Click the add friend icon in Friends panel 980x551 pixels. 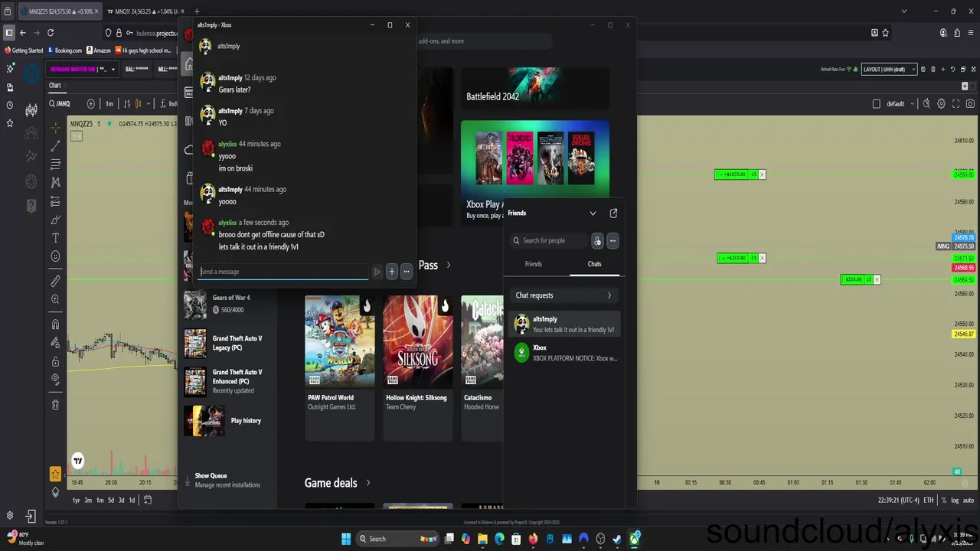[x=597, y=240]
